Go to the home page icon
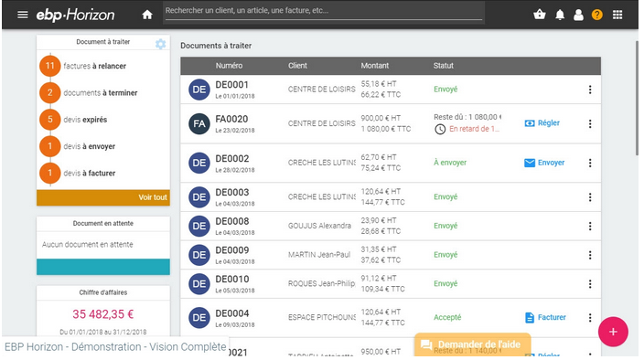Image resolution: width=644 pixels, height=360 pixels. point(147,15)
